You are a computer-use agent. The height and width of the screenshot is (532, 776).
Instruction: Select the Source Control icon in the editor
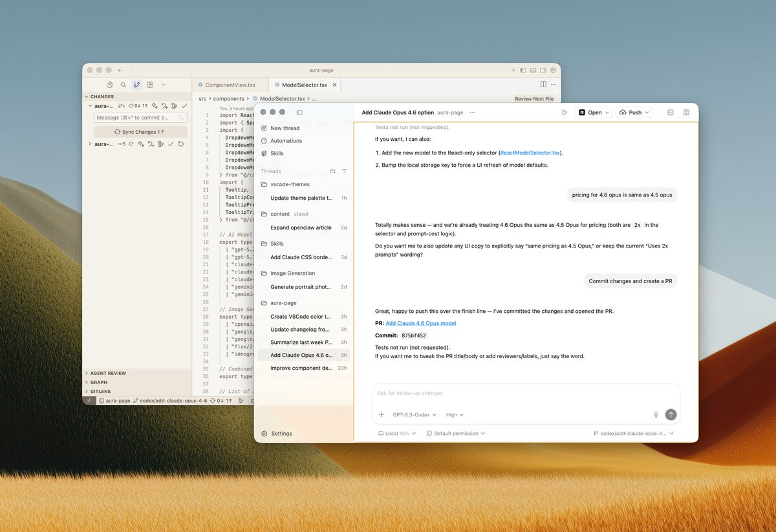(x=136, y=85)
